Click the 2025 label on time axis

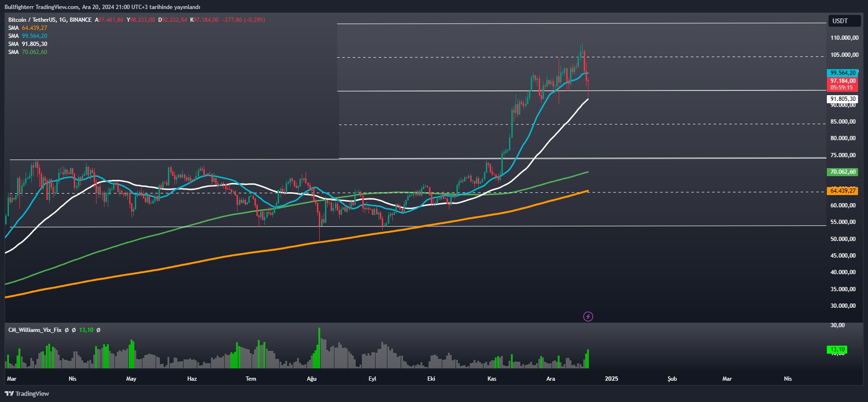(612, 379)
